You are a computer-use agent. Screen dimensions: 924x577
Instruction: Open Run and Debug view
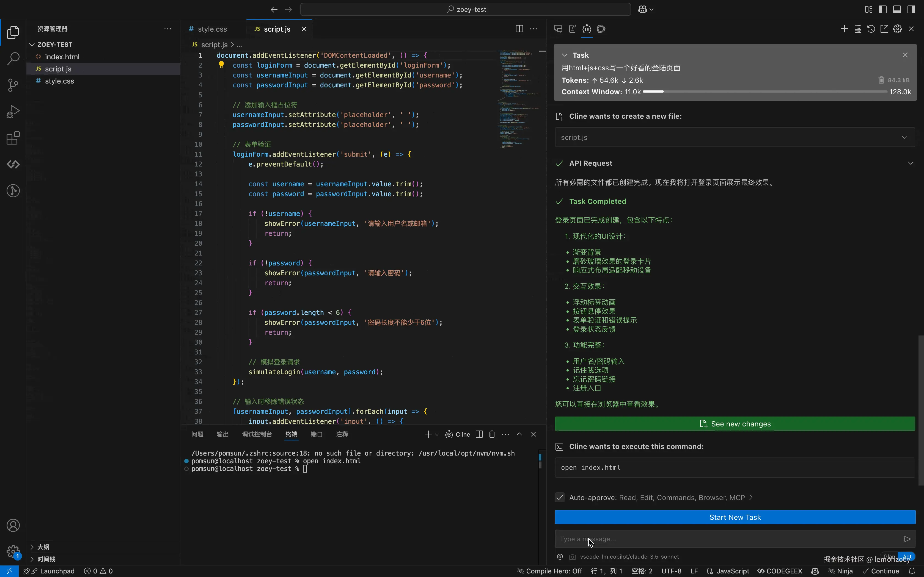click(x=13, y=112)
